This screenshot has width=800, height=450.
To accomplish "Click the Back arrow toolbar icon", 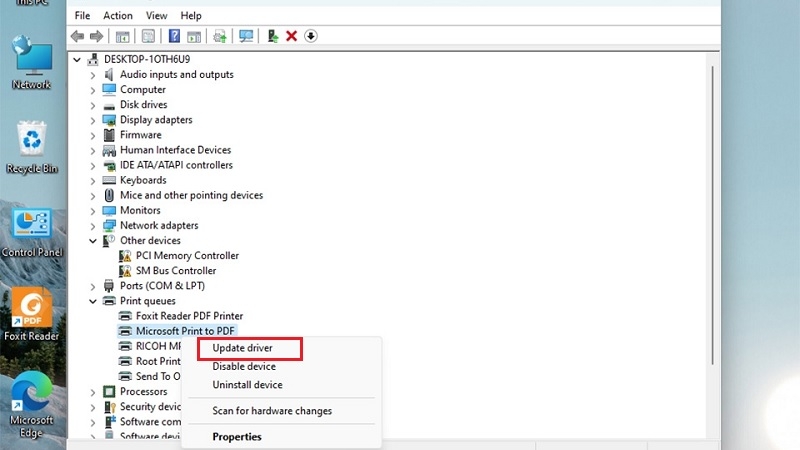I will 78,36.
